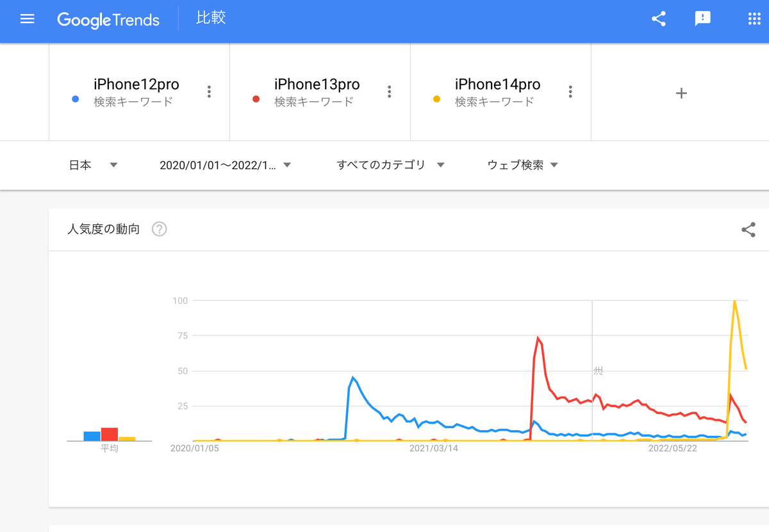Open the ウェブ検索 search type dropdown
This screenshot has height=532, width=769.
click(523, 165)
